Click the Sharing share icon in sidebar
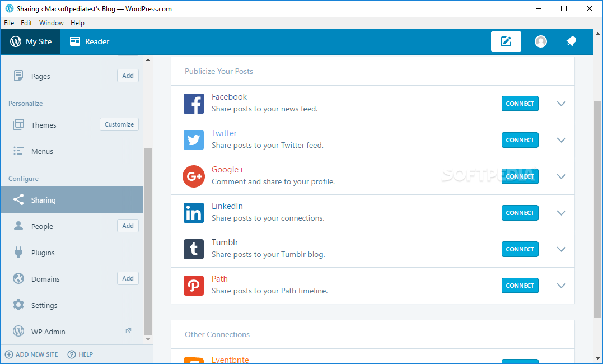 (18, 199)
